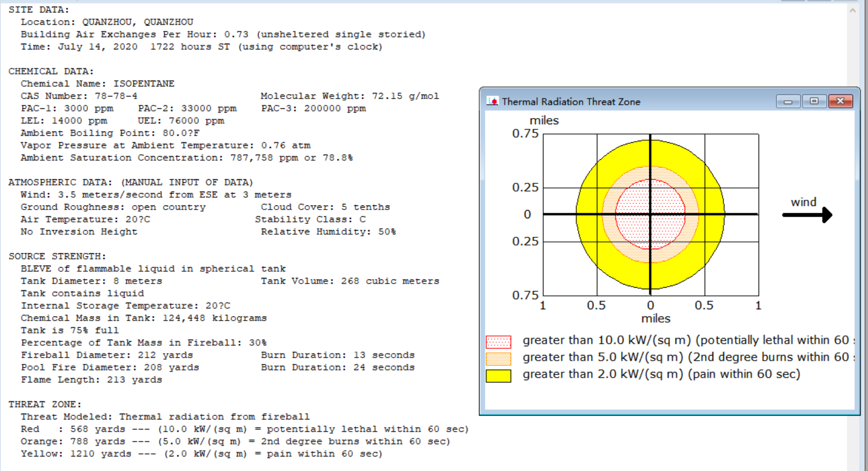Click the 'Tank is 75% full' line
Image resolution: width=868 pixels, height=471 pixels.
70,330
